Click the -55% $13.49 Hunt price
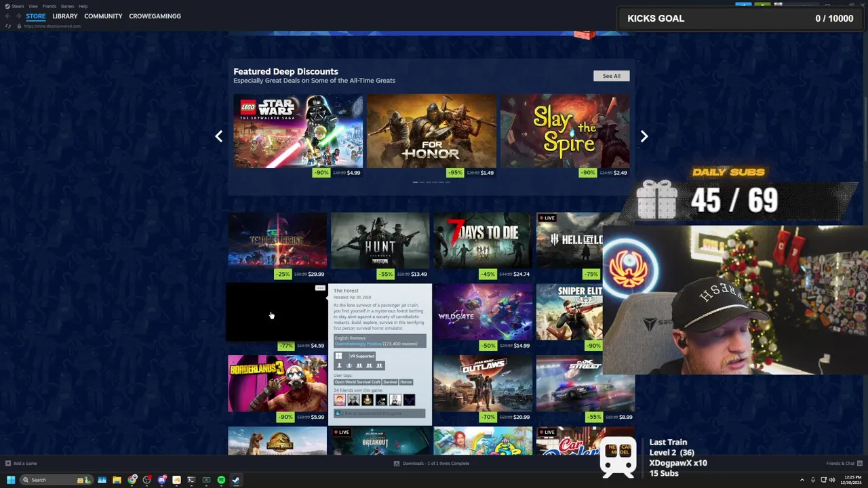Image resolution: width=868 pixels, height=488 pixels. click(403, 274)
